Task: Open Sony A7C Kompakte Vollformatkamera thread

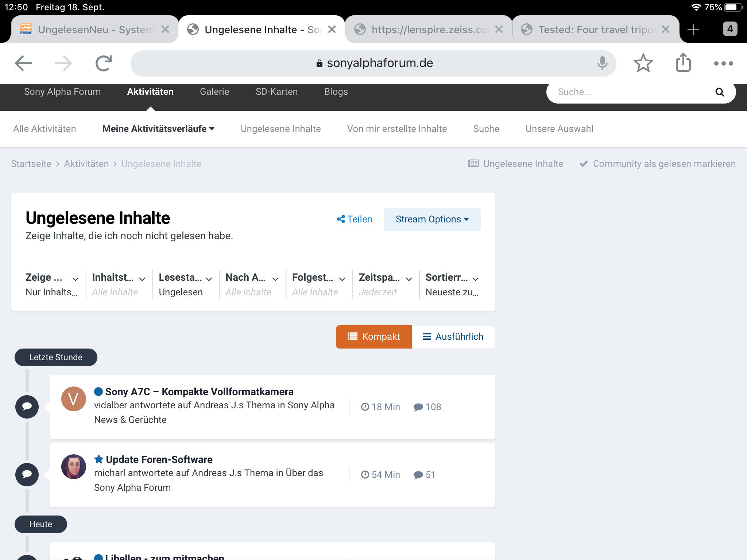Action: point(199,392)
